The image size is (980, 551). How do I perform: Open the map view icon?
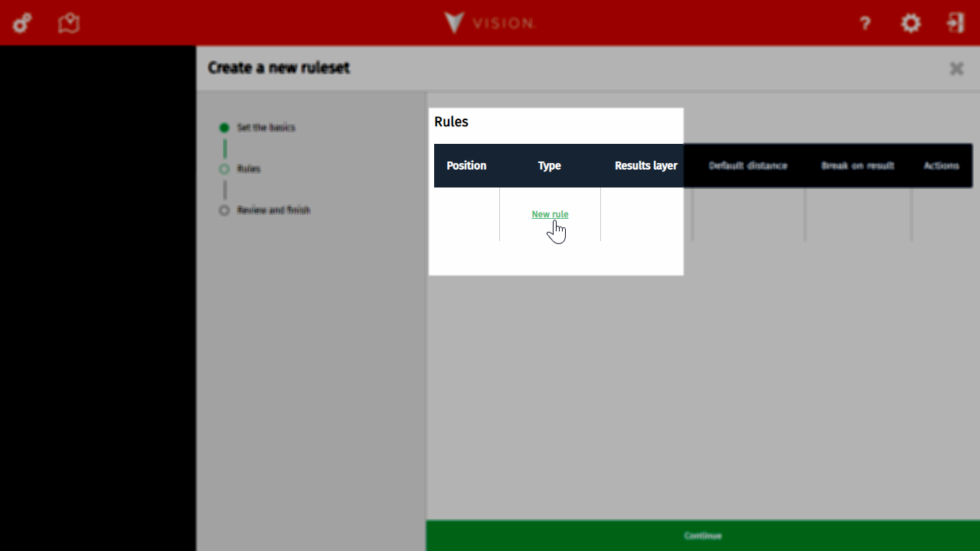click(x=69, y=23)
